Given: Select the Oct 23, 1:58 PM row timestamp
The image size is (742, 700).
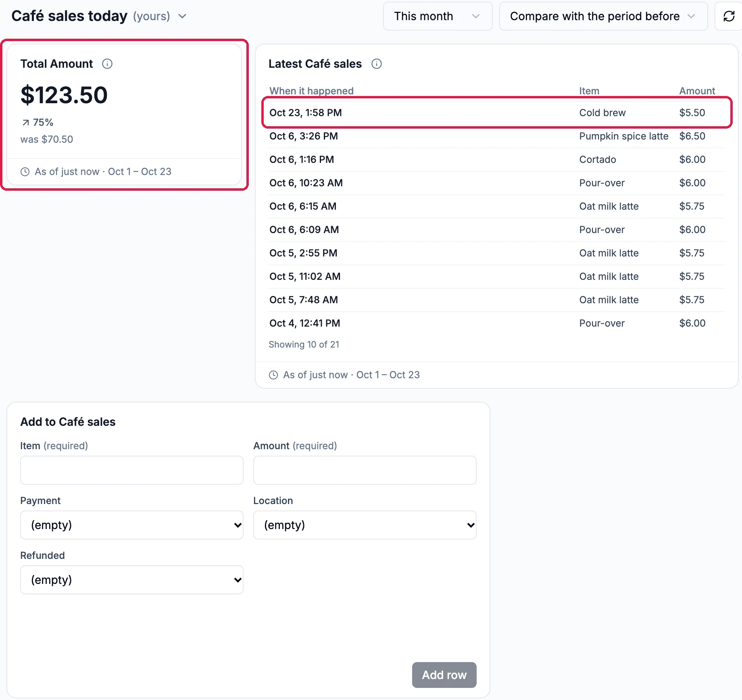Looking at the screenshot, I should tap(306, 113).
